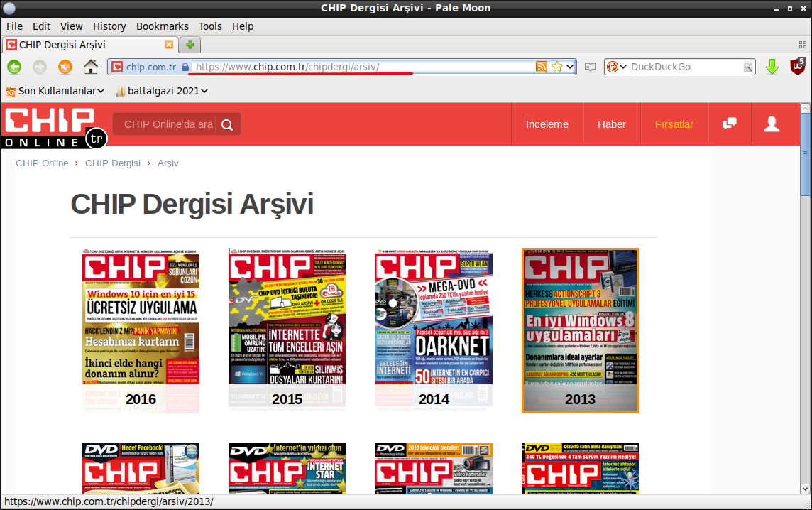Expand battalgazi 2021 bookmarks folder

(162, 91)
